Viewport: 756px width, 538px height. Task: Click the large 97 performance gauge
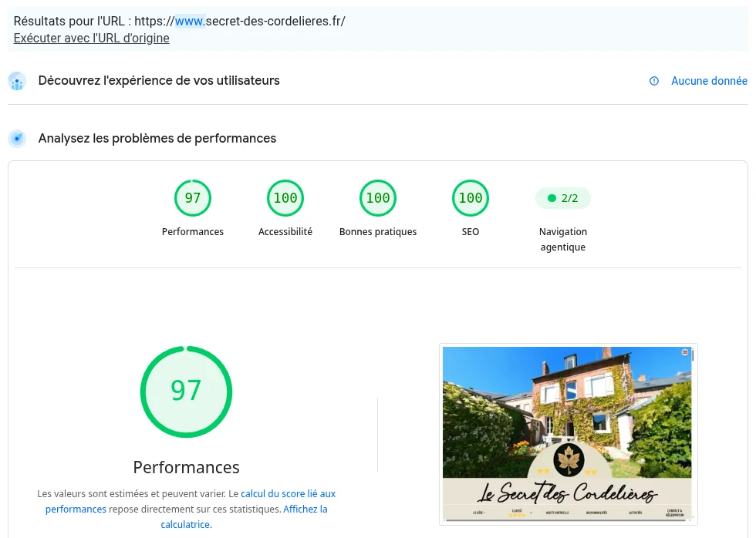(186, 392)
